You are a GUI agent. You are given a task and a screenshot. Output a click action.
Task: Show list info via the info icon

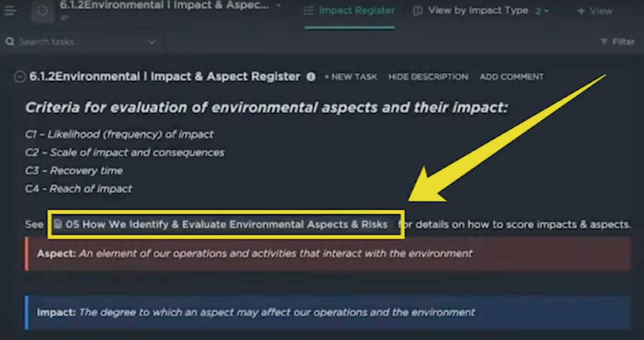(x=311, y=77)
